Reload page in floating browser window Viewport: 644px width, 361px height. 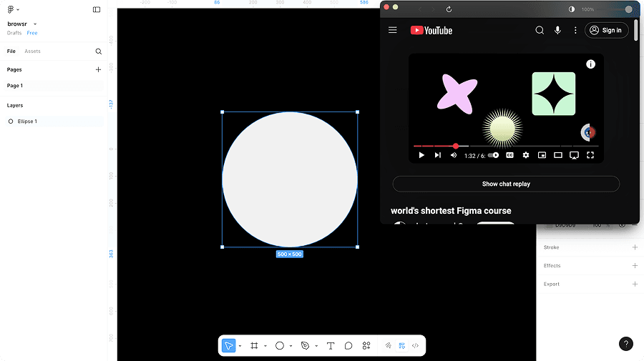coord(449,9)
